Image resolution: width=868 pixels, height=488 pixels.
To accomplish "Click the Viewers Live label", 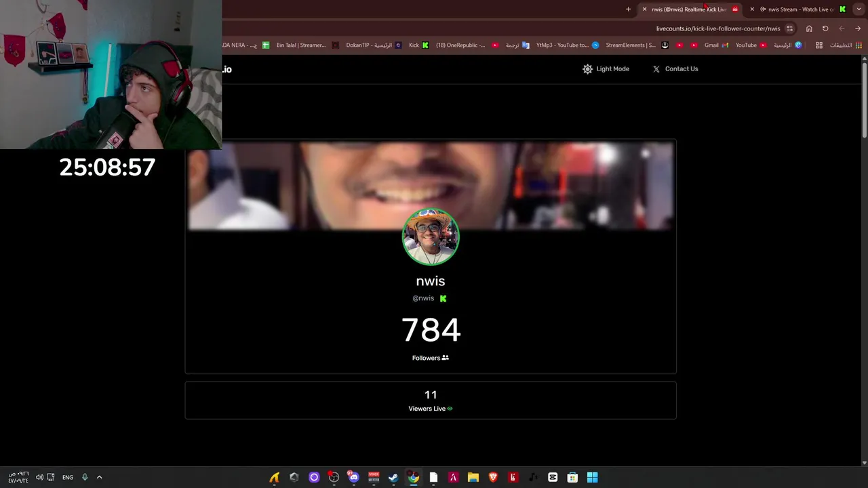I will [x=427, y=409].
